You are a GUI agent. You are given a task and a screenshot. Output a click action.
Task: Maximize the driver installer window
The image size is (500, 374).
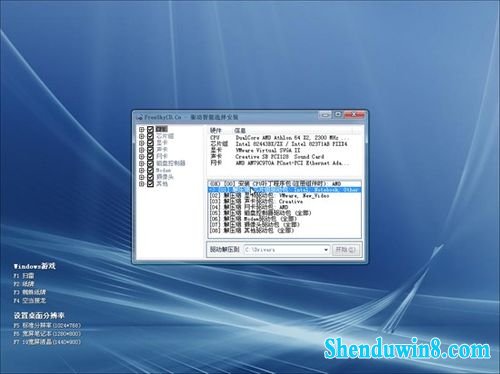click(338, 115)
